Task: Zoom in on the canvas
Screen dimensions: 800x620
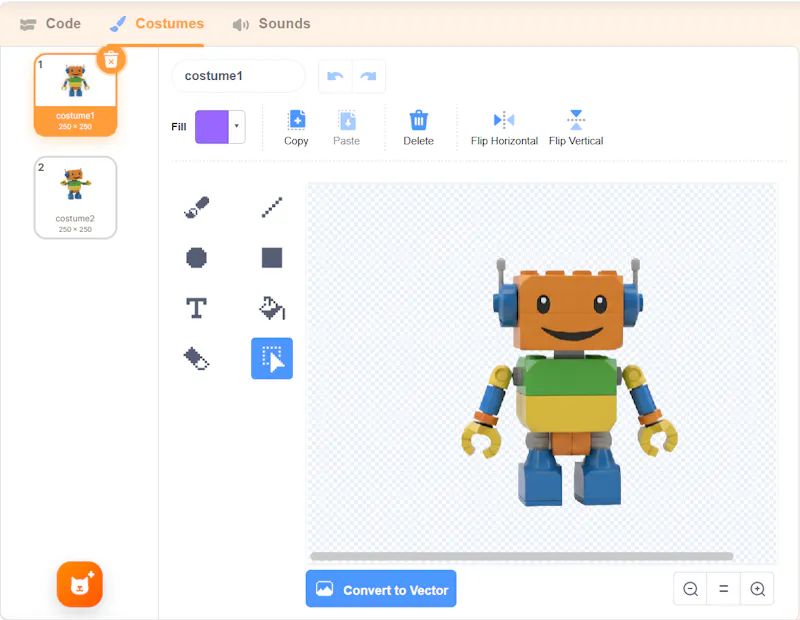Action: point(757,589)
